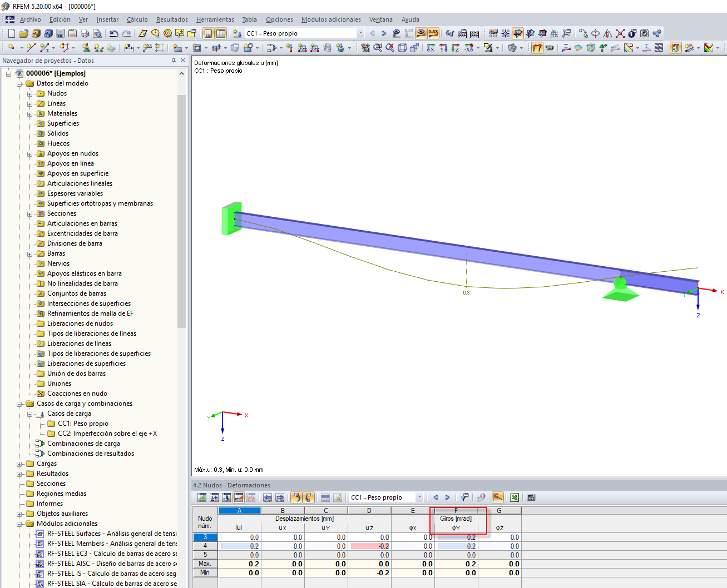Click the new node tool icon
Viewport: 727px width, 588px height.
pos(11,48)
